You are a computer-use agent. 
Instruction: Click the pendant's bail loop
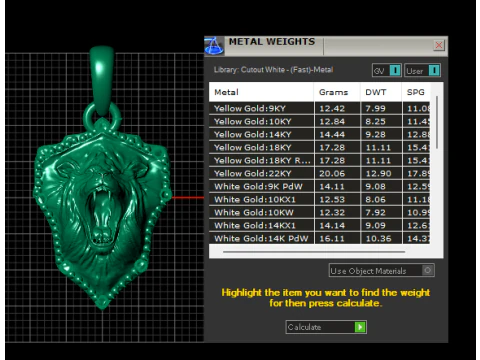click(102, 80)
